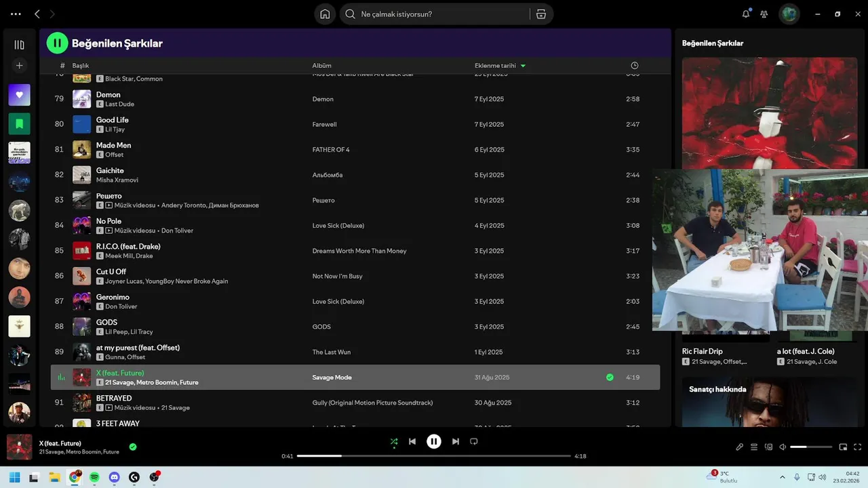868x488 pixels.
Task: Toggle liked checkmark in X (feat. Future) row
Action: click(610, 378)
